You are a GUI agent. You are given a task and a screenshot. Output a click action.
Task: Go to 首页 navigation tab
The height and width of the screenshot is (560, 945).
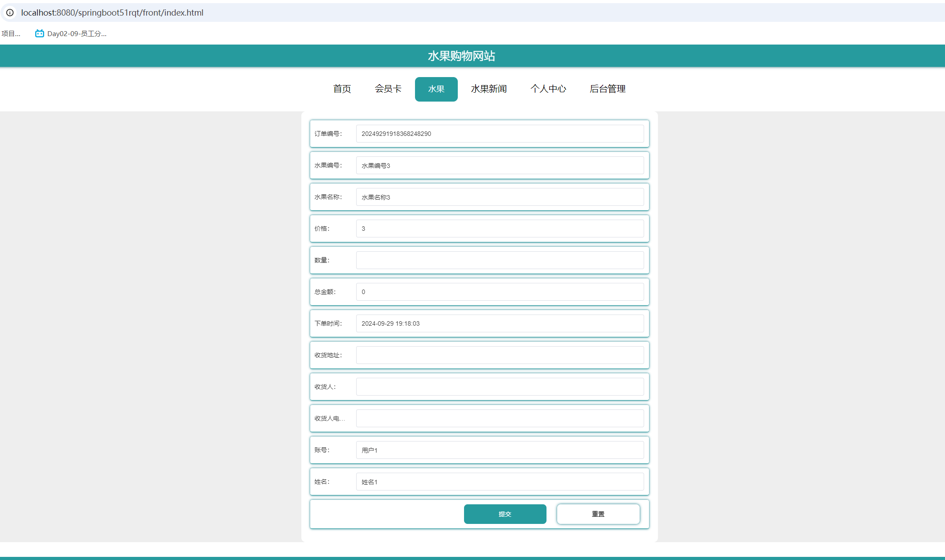pos(342,89)
